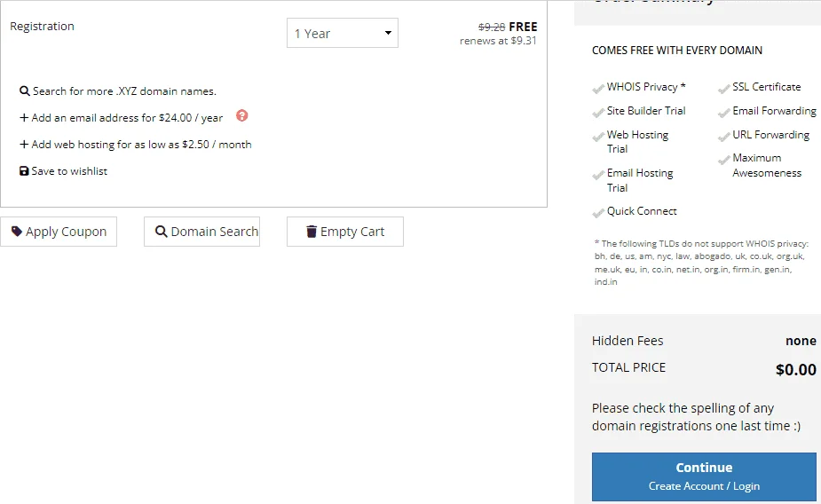The image size is (821, 504).
Task: Click the magnifier icon on Domain Search button
Action: [162, 232]
